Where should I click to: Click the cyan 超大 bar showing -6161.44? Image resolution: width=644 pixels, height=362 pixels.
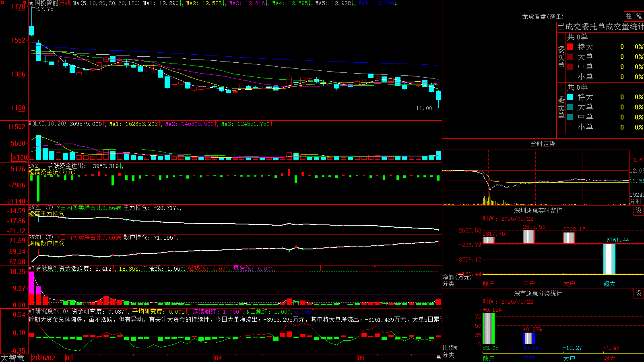point(609,259)
